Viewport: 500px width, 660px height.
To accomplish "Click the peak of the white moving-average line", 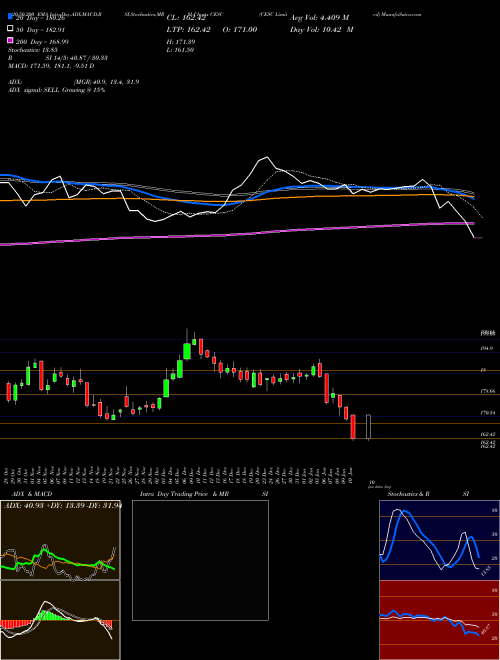I will pos(266,157).
